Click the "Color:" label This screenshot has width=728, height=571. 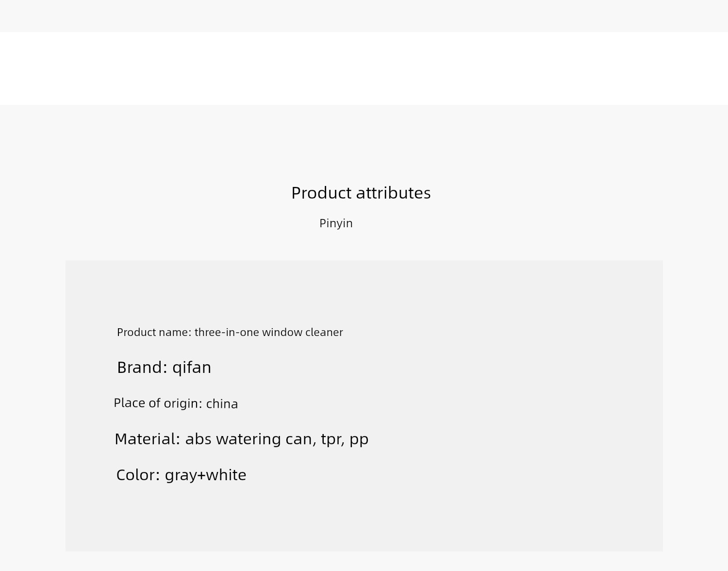(138, 475)
